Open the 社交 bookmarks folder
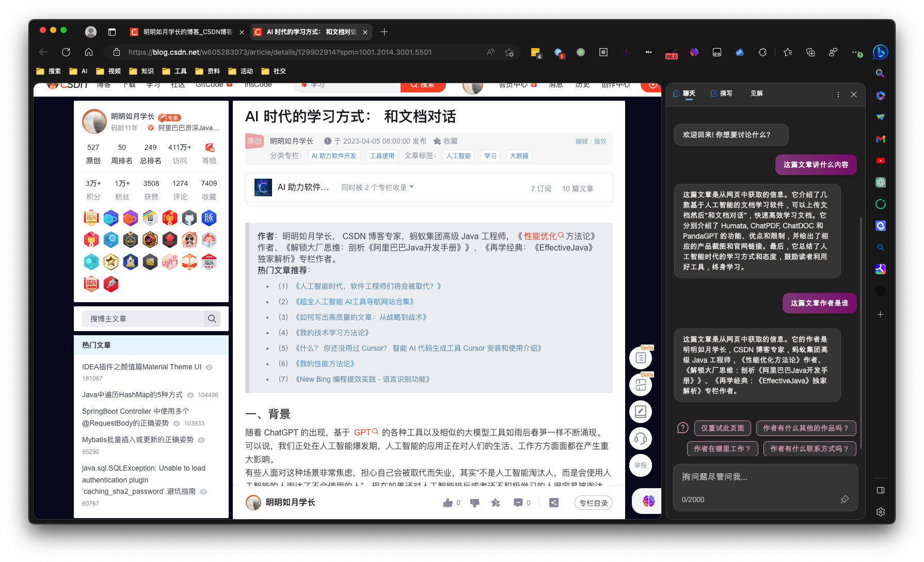 [274, 71]
